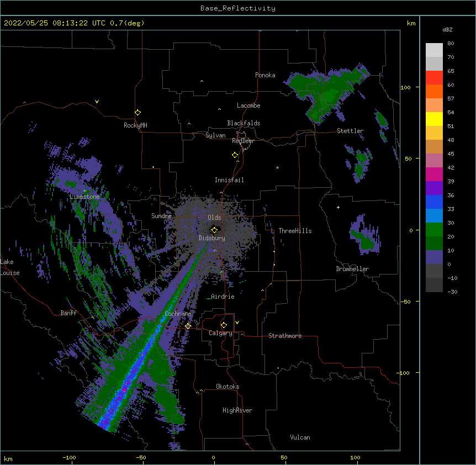Click the -50 tick on right axis

pos(405,302)
